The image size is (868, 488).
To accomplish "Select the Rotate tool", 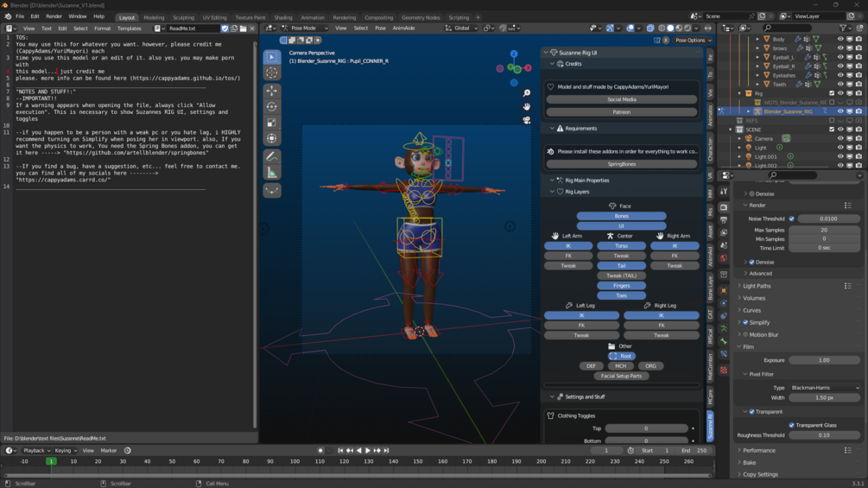I will click(272, 107).
